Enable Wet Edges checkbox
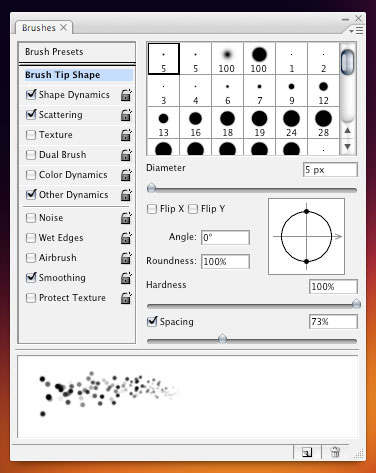The width and height of the screenshot is (376, 473). click(31, 238)
